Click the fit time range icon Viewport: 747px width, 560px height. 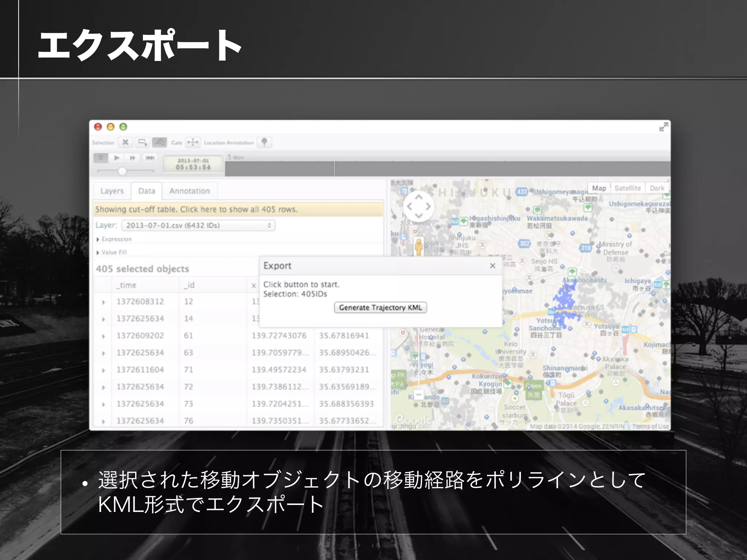(x=150, y=158)
